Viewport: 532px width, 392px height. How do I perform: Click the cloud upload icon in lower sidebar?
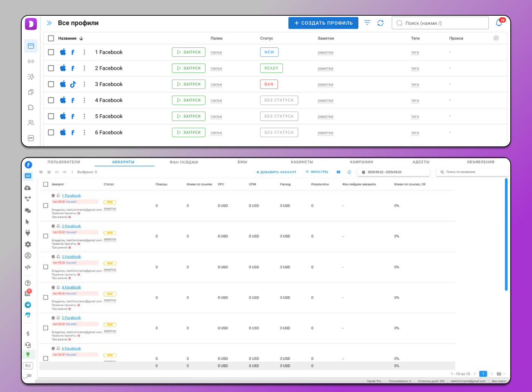28,188
